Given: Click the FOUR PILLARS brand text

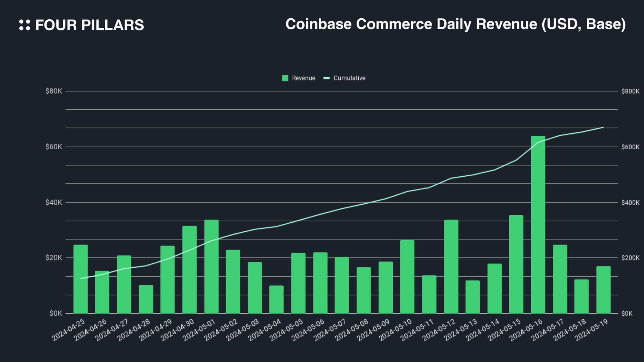Looking at the screenshot, I should click(x=90, y=25).
